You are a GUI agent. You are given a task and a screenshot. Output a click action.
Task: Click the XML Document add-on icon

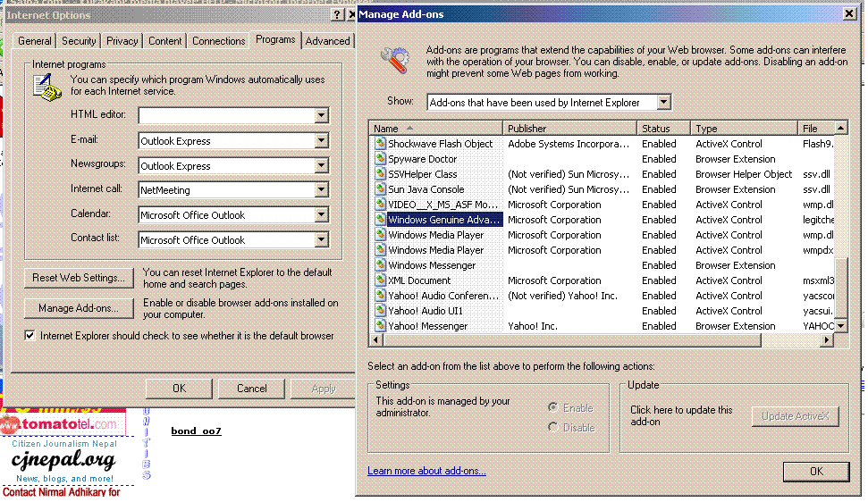point(380,280)
